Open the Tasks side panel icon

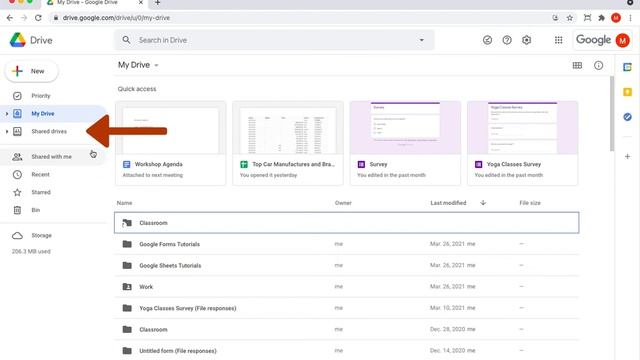627,117
